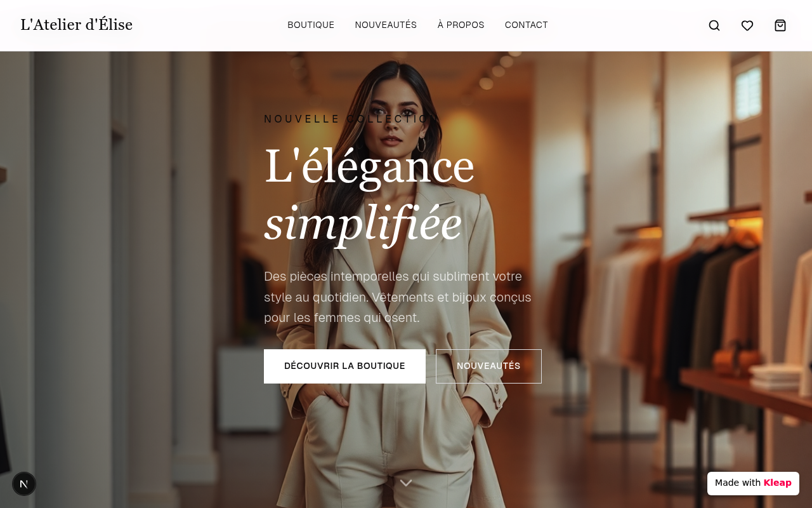Open the search magnifier icon
Screen dimensions: 812x508
(x=714, y=25)
